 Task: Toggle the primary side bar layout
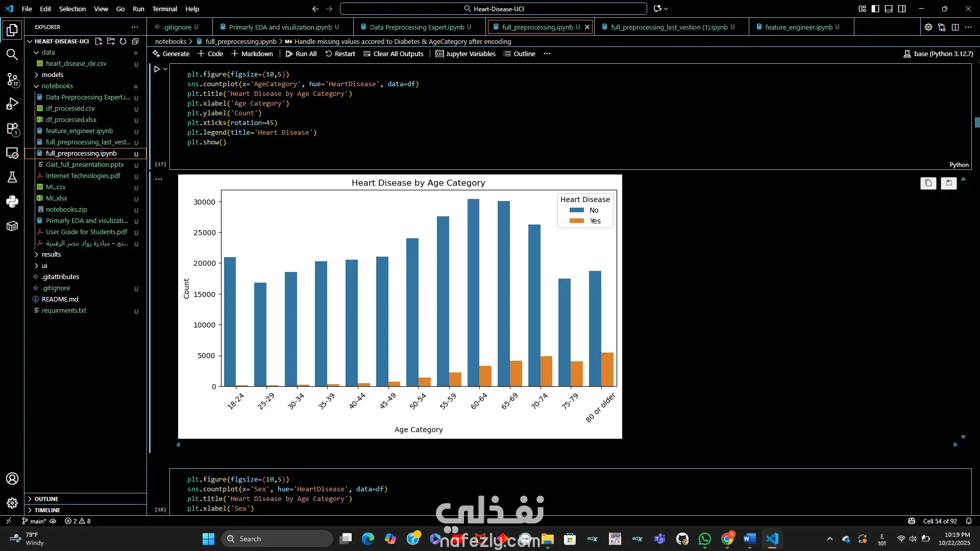click(x=875, y=9)
